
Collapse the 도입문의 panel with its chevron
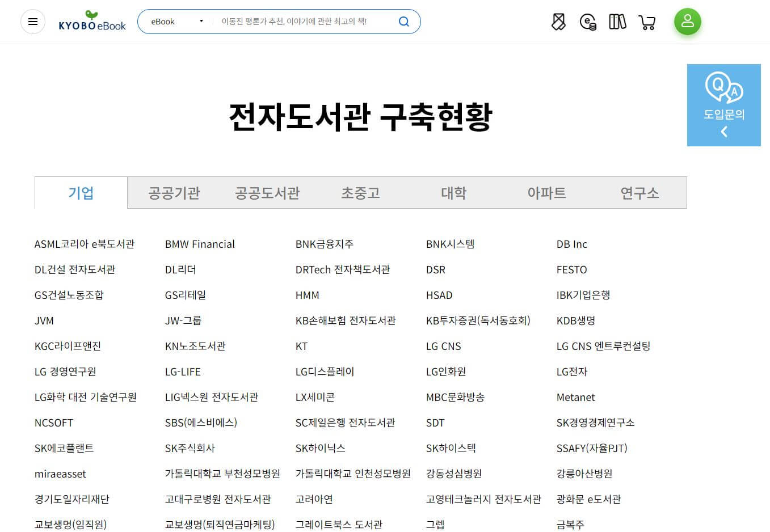pos(724,132)
